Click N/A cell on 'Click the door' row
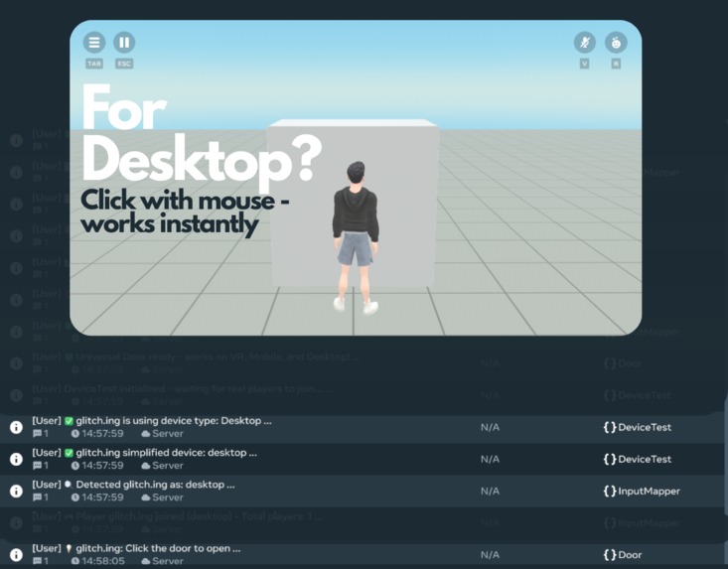 (x=490, y=555)
